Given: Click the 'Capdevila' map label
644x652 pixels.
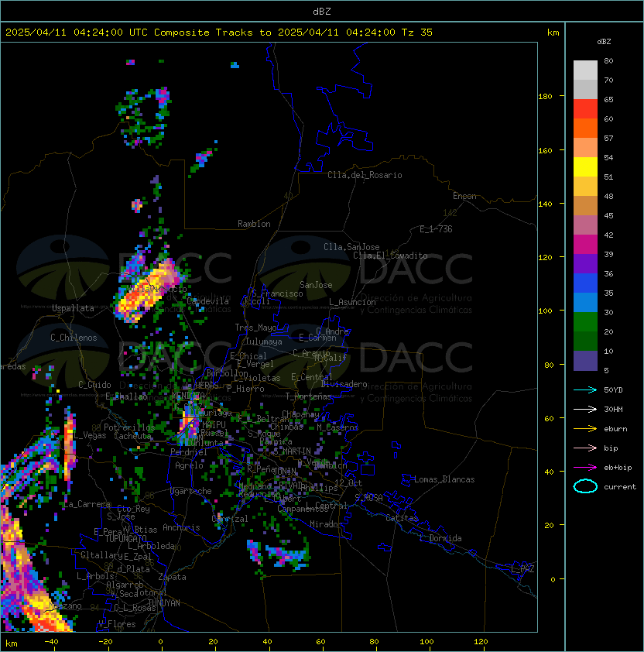Looking at the screenshot, I should pos(207,301).
